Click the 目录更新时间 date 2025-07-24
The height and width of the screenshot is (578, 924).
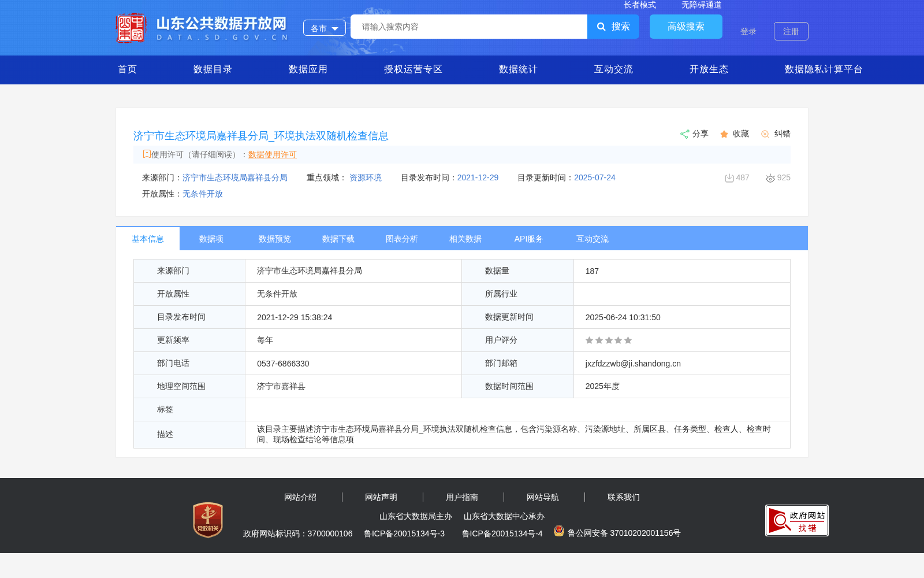tap(595, 177)
